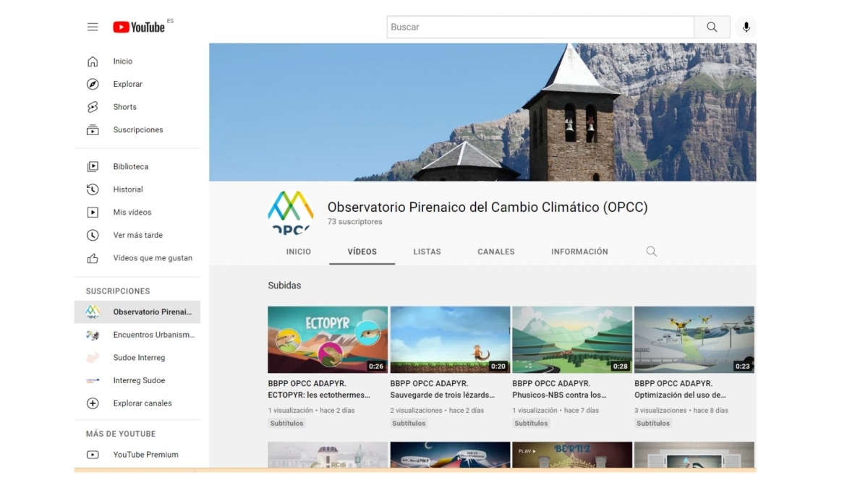Click the YouTube Premium icon
The image size is (868, 488).
point(93,455)
